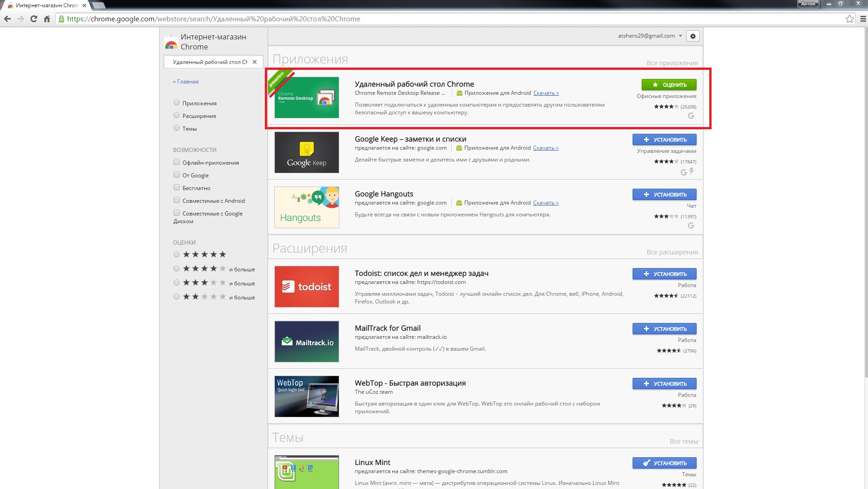Click the Android icon in Google Keep row

[459, 148]
